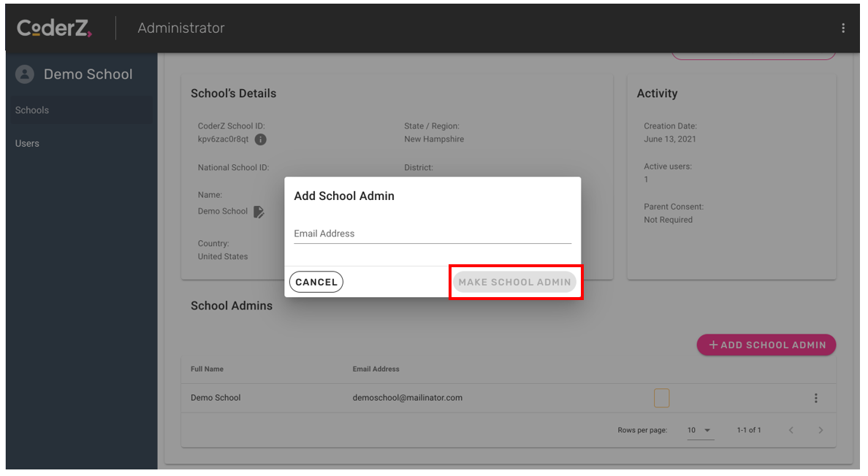The width and height of the screenshot is (868, 476).
Task: Click the info icon beside CoderZ School ID
Action: 260,139
